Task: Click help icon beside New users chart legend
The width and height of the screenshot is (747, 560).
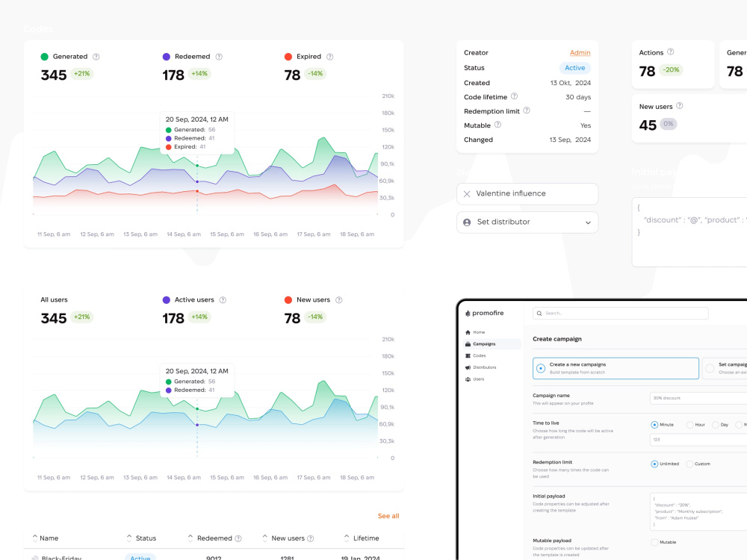Action: pyautogui.click(x=338, y=300)
